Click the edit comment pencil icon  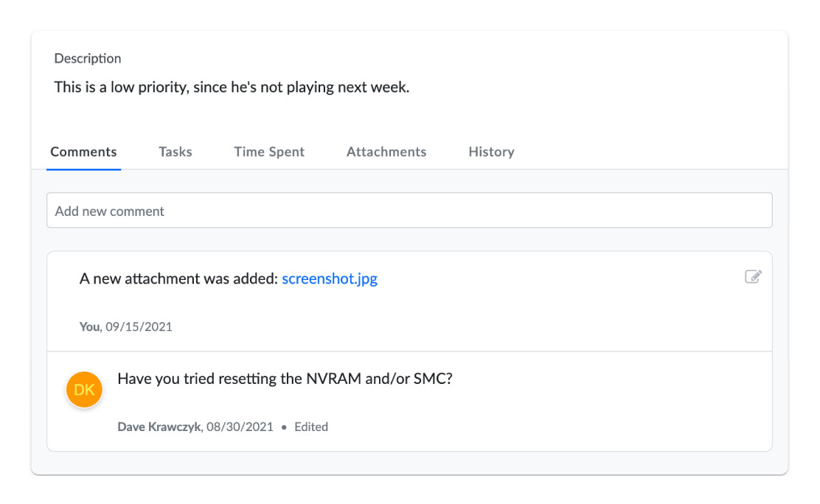click(752, 277)
